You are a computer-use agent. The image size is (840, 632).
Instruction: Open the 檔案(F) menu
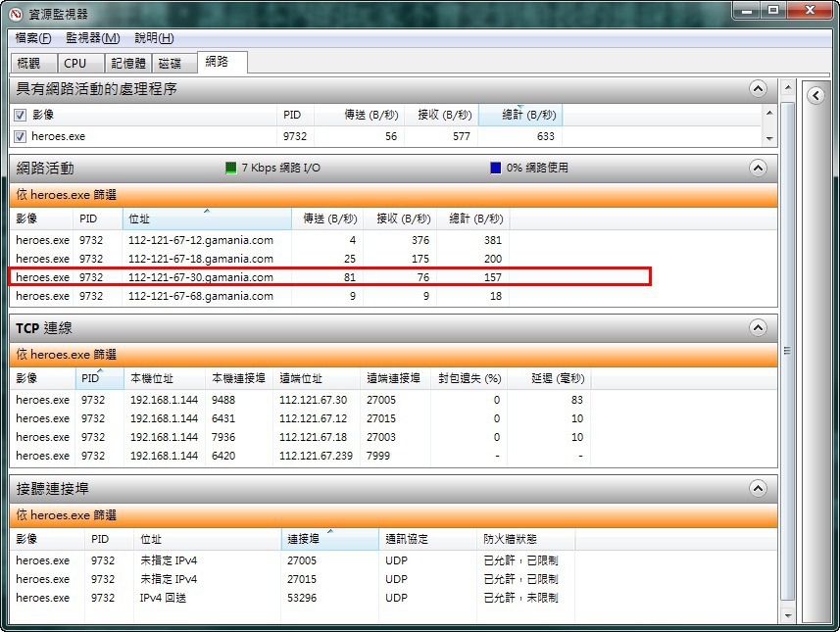[33, 38]
